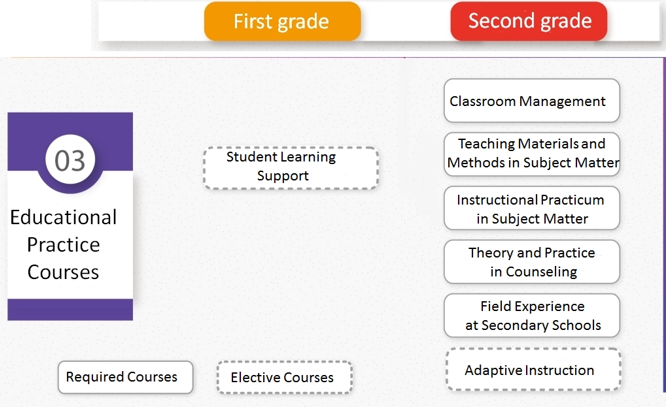Choose Field Experience at Secondary Schools
Viewport: 666px width, 407px height.
(x=531, y=316)
